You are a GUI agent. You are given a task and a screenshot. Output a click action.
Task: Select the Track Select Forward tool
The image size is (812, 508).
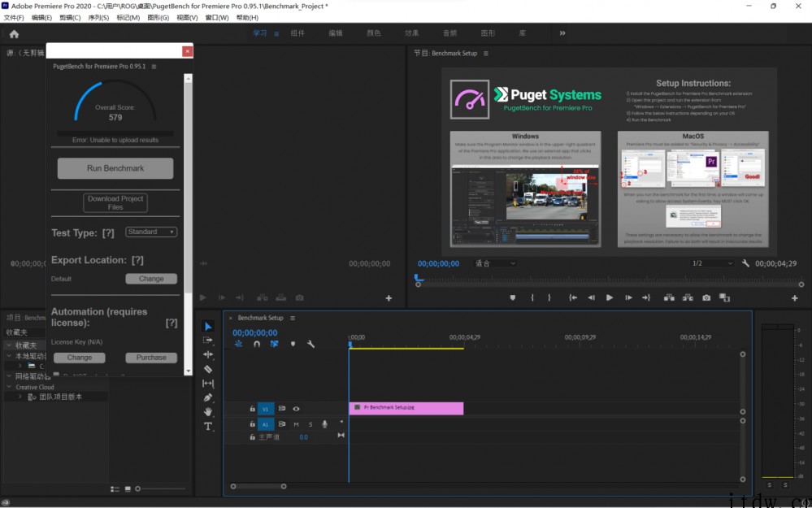208,341
